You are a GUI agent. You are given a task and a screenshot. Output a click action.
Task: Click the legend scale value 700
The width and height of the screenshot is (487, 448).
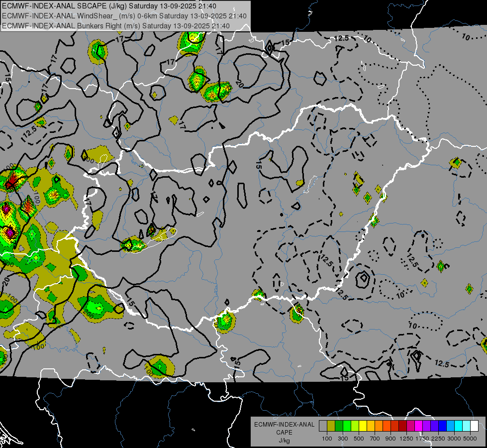pos(375,439)
